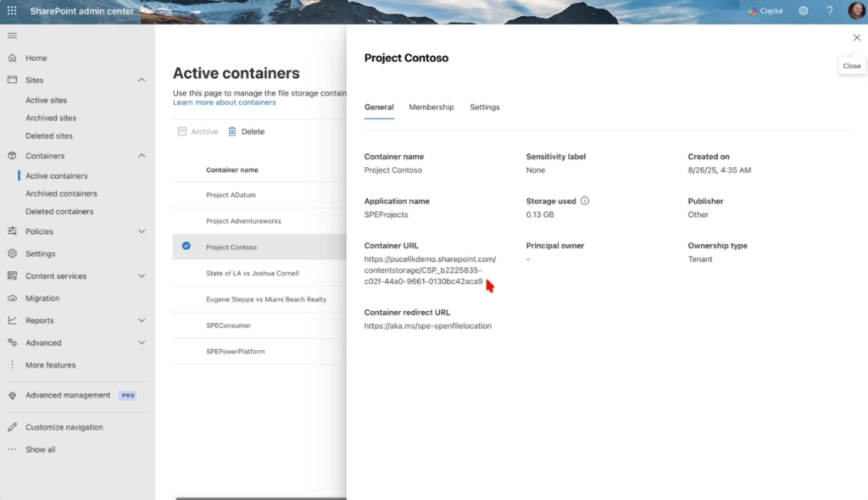This screenshot has height=500, width=868.
Task: Open help question mark icon
Action: [x=830, y=10]
